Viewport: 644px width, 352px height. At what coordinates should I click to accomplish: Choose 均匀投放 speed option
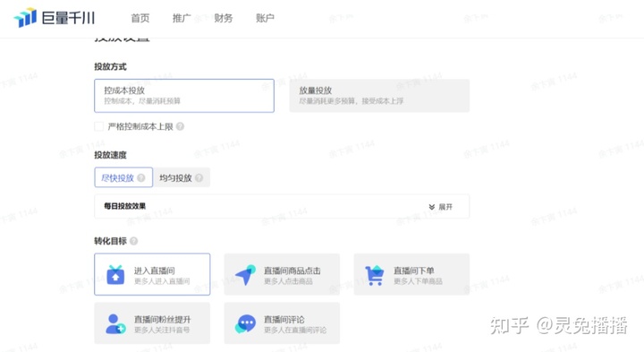pos(181,177)
